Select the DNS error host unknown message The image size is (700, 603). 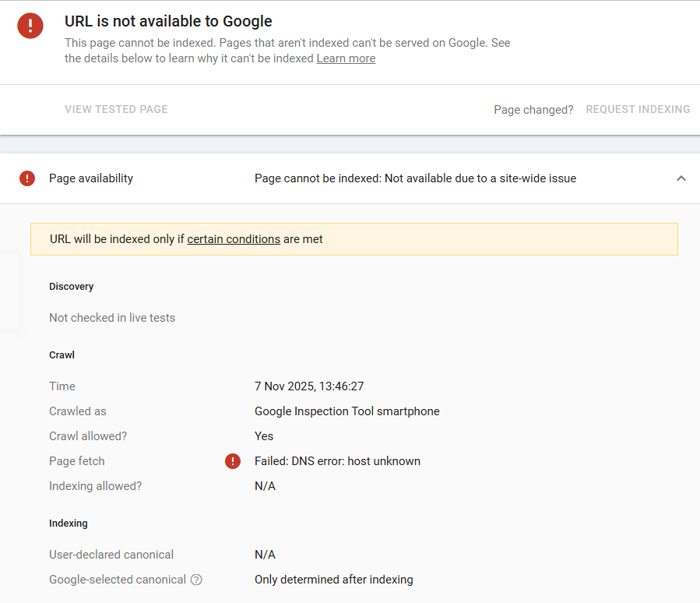point(337,461)
